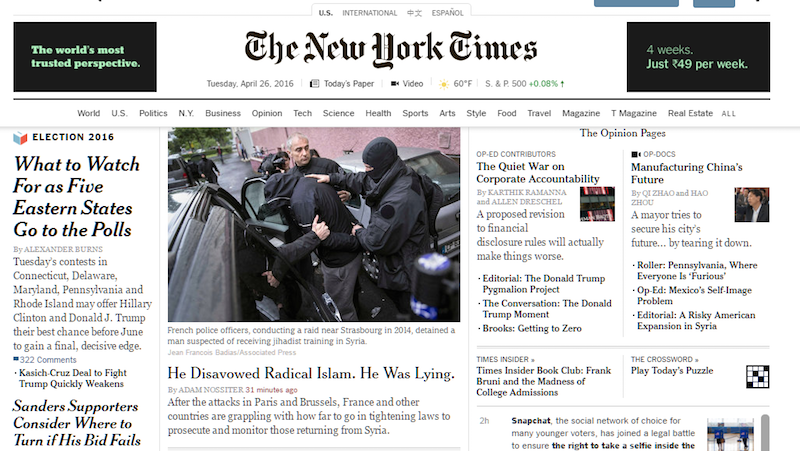
Task: Switch to the Español edition tab
Action: (x=447, y=13)
